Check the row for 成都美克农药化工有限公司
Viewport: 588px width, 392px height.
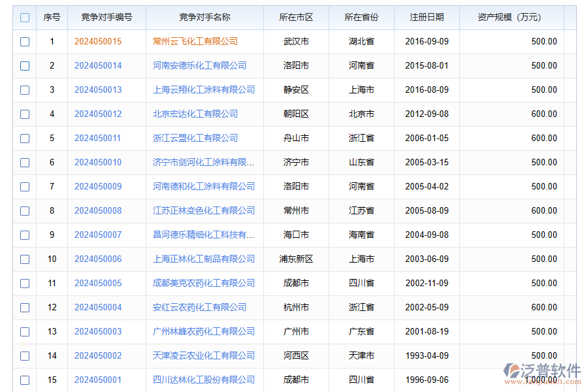24,283
